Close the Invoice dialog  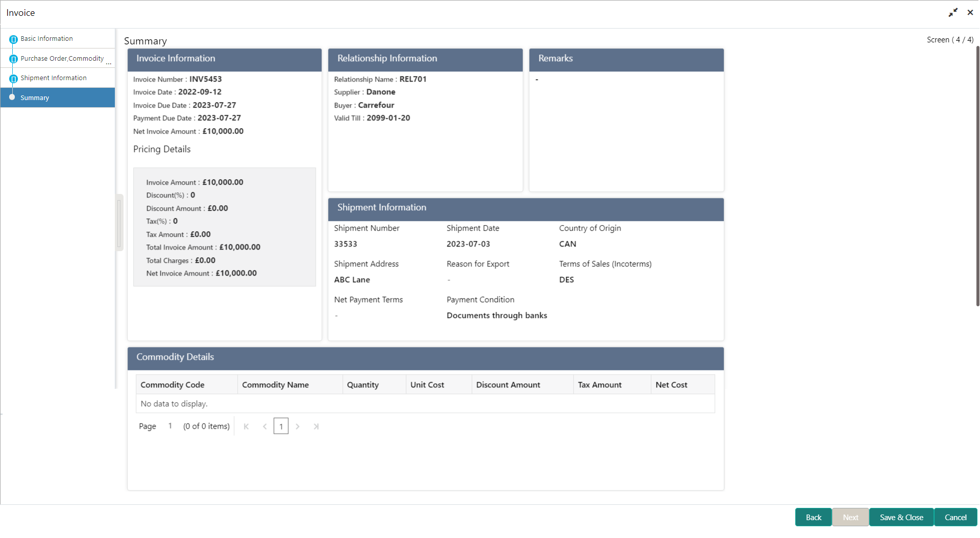(x=970, y=13)
